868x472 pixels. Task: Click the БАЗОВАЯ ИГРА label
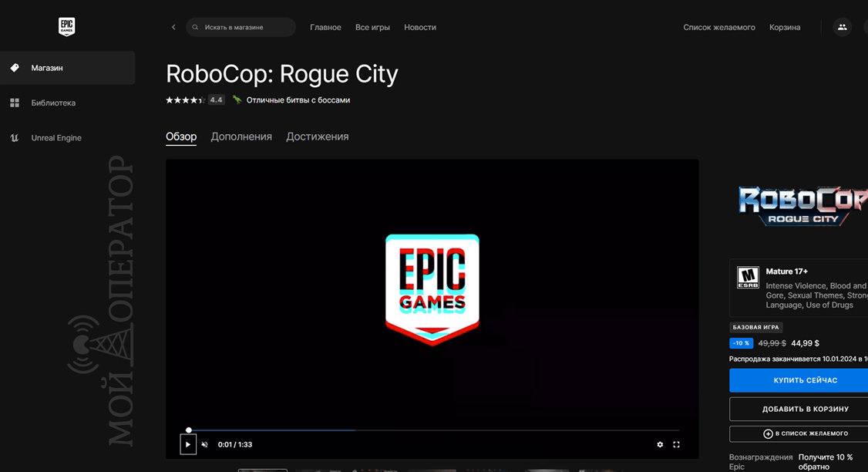[755, 328]
